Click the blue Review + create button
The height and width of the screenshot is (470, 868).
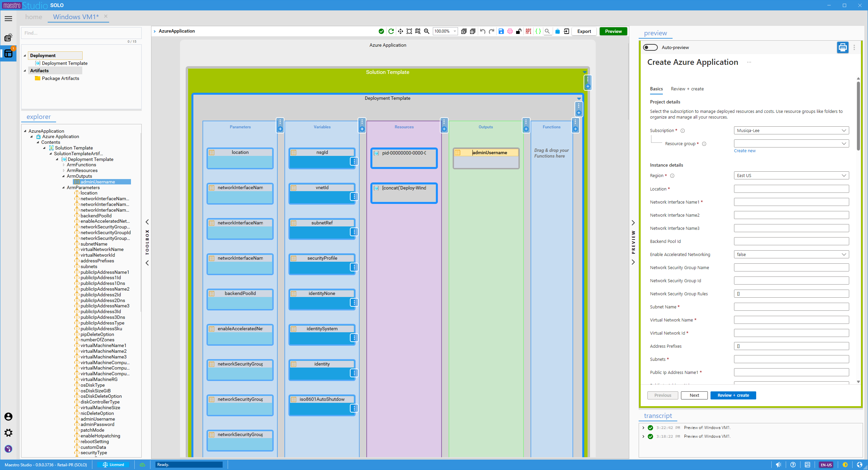click(733, 395)
